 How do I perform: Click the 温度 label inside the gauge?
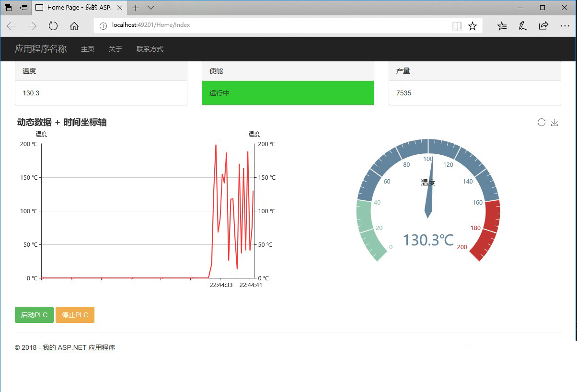coord(428,183)
